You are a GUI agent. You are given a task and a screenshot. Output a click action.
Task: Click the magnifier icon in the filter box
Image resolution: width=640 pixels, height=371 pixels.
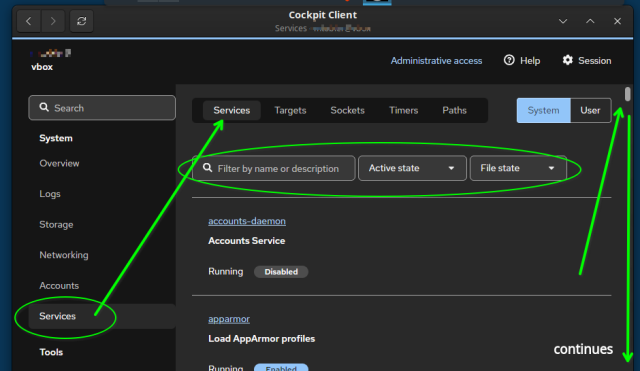click(x=208, y=168)
